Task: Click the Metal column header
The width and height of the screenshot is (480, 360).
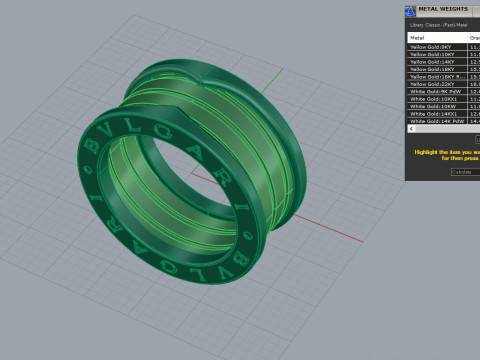Action: 437,38
